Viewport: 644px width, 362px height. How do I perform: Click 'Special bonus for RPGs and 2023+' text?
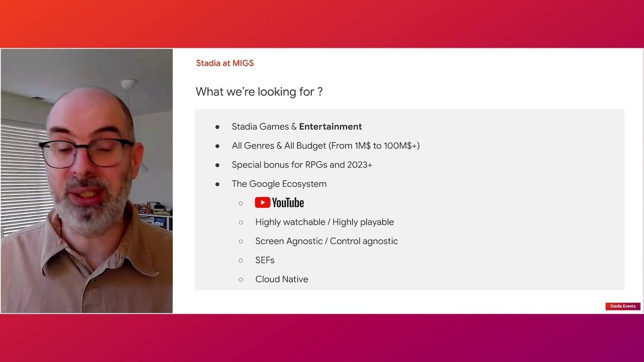[x=302, y=165]
